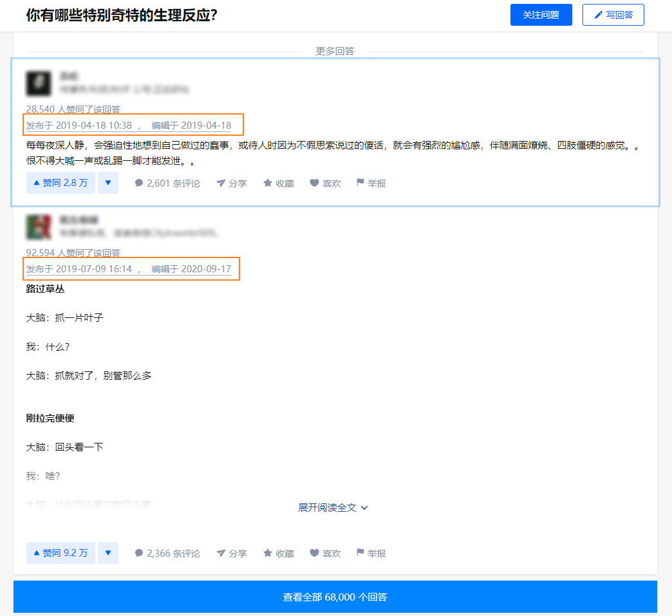Click the downvote arrow under the first answer
Viewport: 672px width, 616px height.
pyautogui.click(x=107, y=183)
